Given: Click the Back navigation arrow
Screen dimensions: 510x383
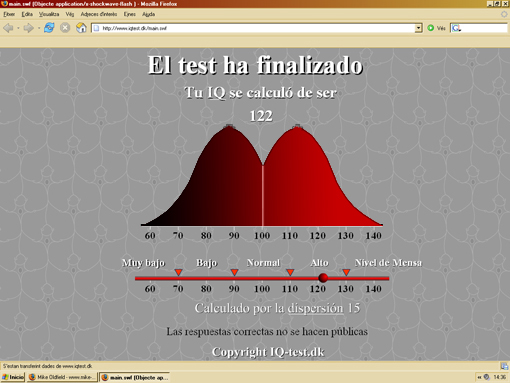Looking at the screenshot, I should tap(8, 28).
